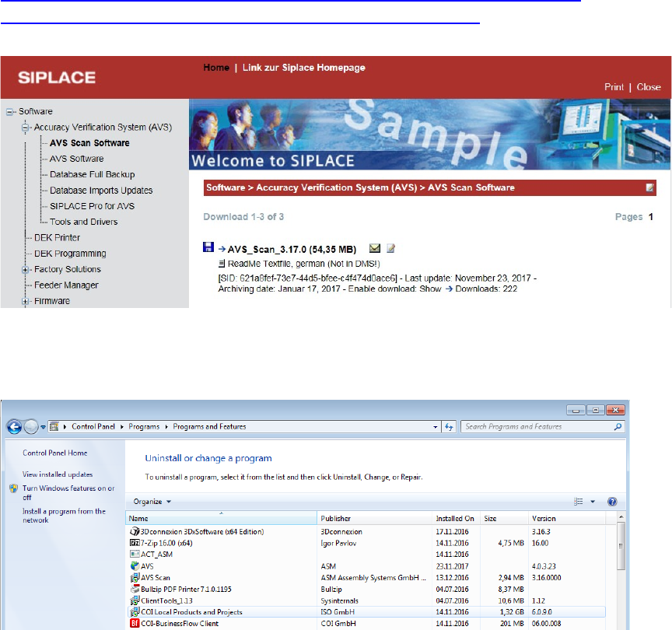This screenshot has width=672, height=630.
Task: Open the view options dropdown arrow
Action: coord(593,502)
